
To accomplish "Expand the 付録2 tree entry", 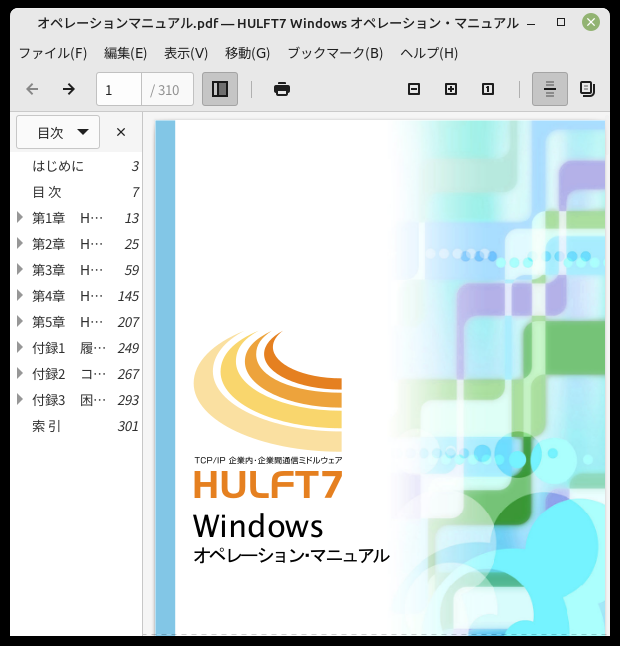I will point(19,373).
